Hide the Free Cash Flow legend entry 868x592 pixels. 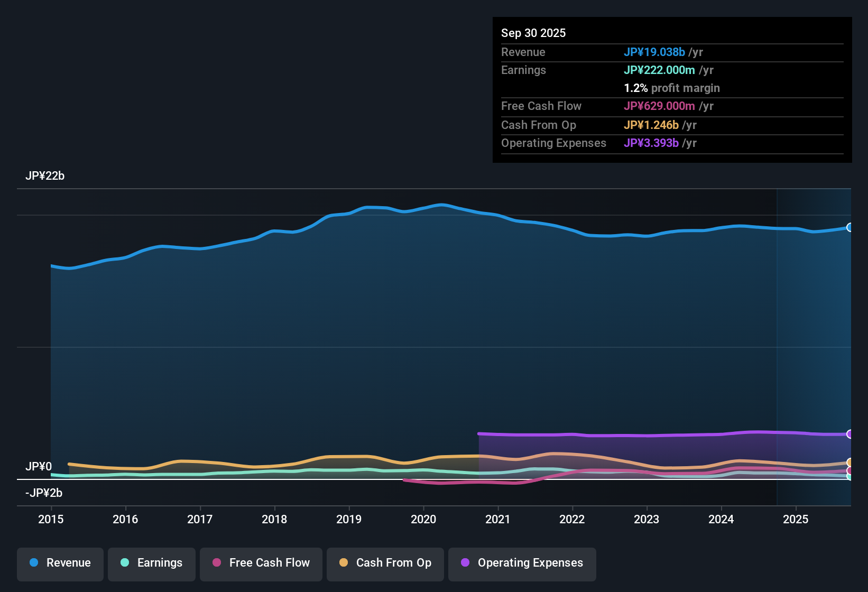click(x=261, y=563)
